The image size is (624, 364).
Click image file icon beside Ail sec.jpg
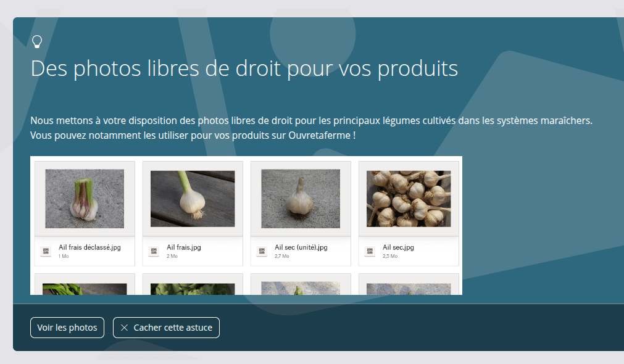370,251
